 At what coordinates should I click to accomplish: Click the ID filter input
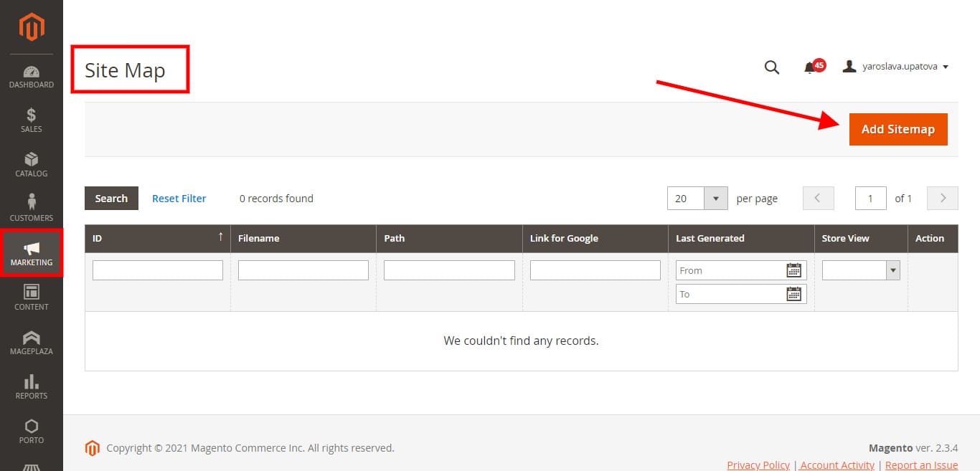(x=158, y=270)
